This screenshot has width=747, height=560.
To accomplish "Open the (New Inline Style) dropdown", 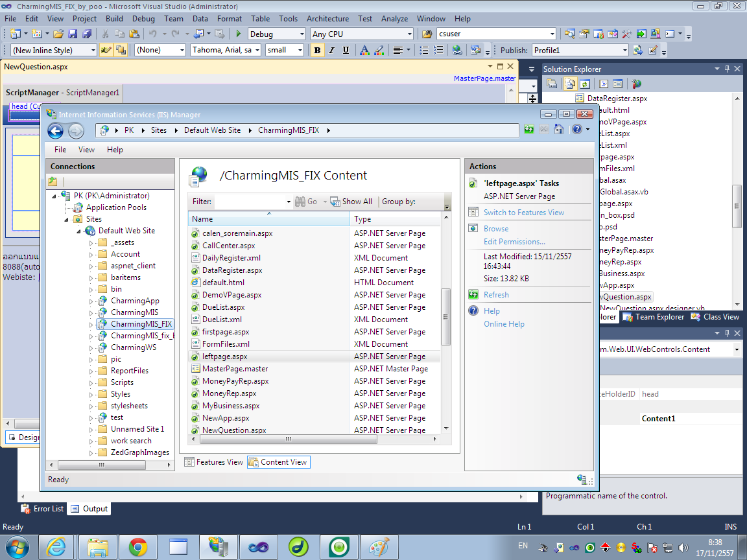I will click(93, 50).
